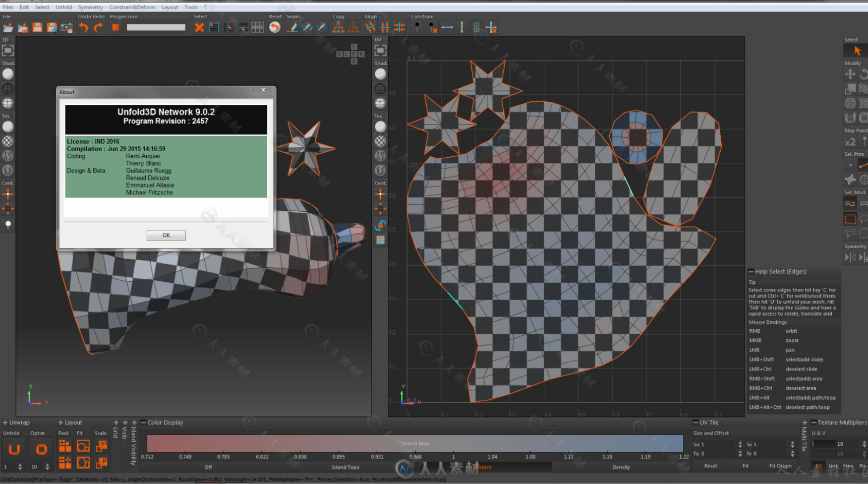Collapse the Color Display panel
868x484 pixels.
point(143,422)
